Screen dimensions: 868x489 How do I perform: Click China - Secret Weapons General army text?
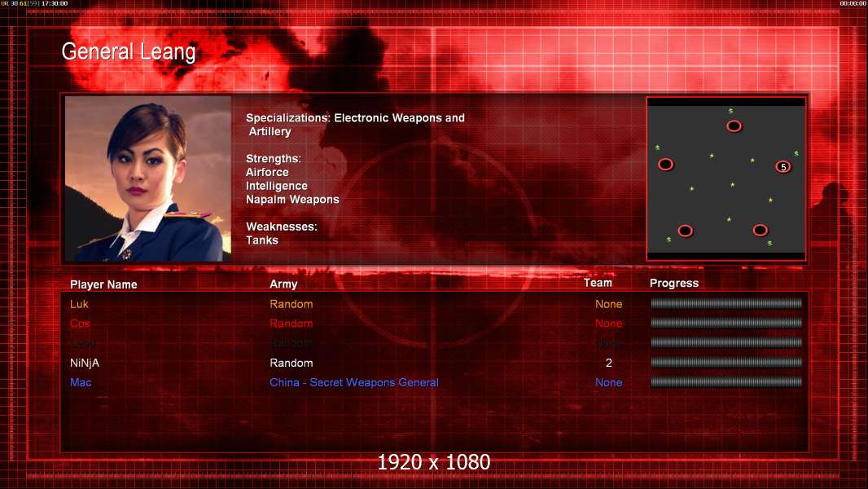[x=354, y=382]
